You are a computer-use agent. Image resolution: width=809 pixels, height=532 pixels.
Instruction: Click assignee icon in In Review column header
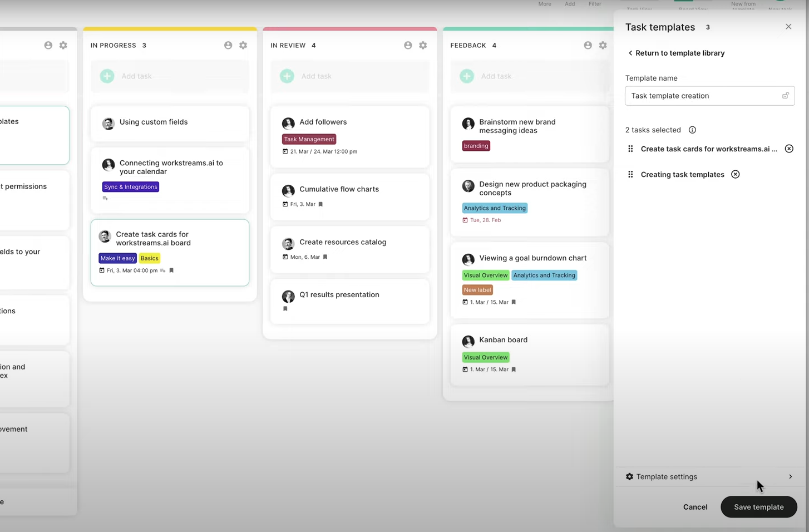408,46
